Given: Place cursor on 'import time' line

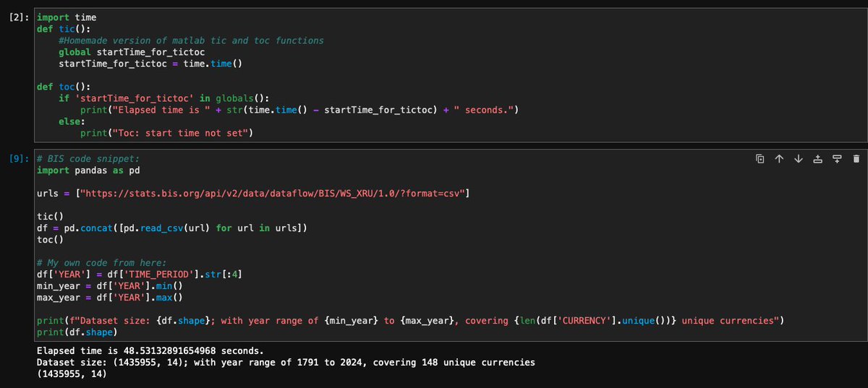Looking at the screenshot, I should coord(67,17).
